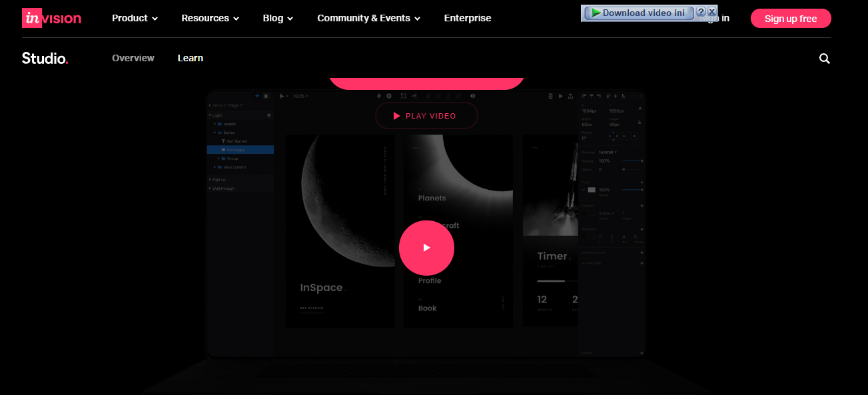Click the Book menu text
This screenshot has width=868, height=395.
pyautogui.click(x=428, y=308)
